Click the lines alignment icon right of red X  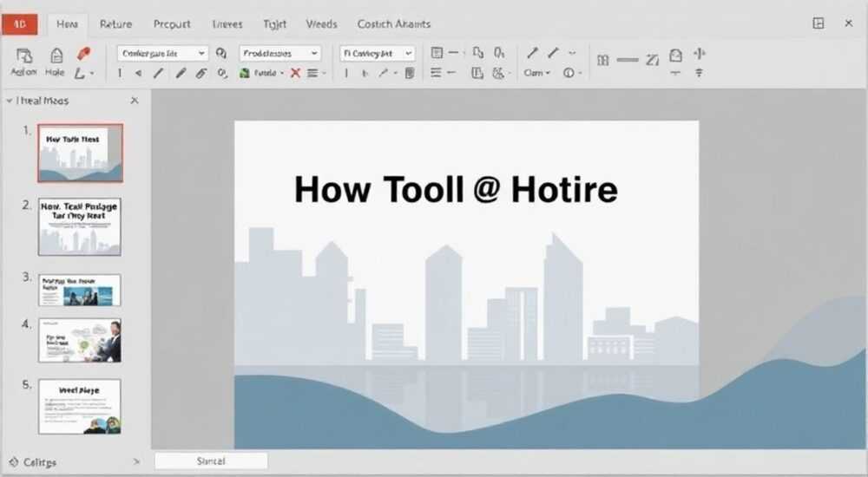coord(312,73)
